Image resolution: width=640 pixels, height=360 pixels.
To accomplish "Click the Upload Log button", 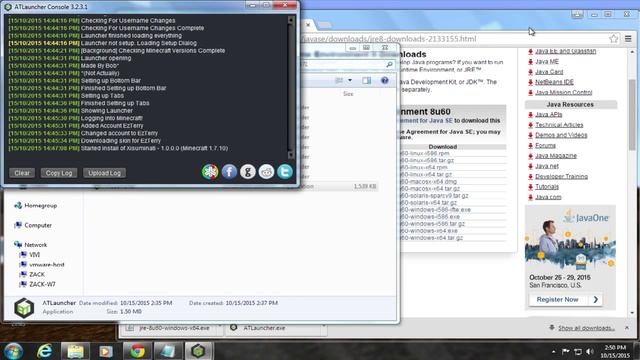I will click(x=104, y=173).
